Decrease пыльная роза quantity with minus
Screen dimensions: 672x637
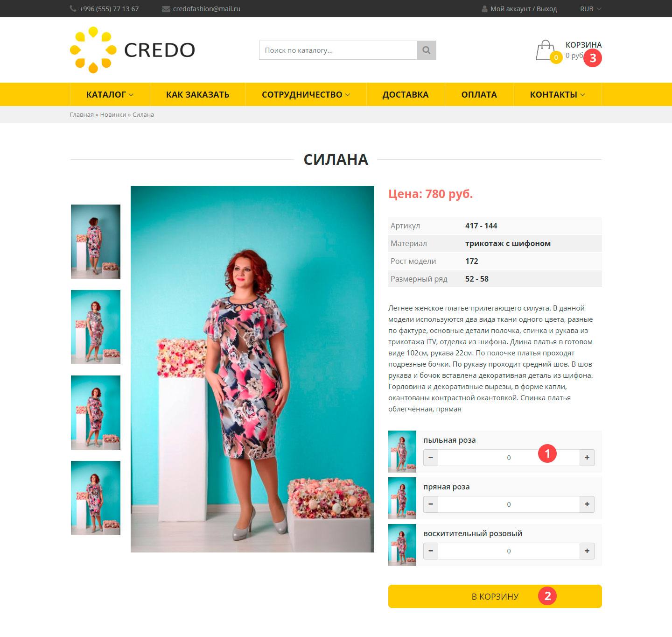point(431,458)
